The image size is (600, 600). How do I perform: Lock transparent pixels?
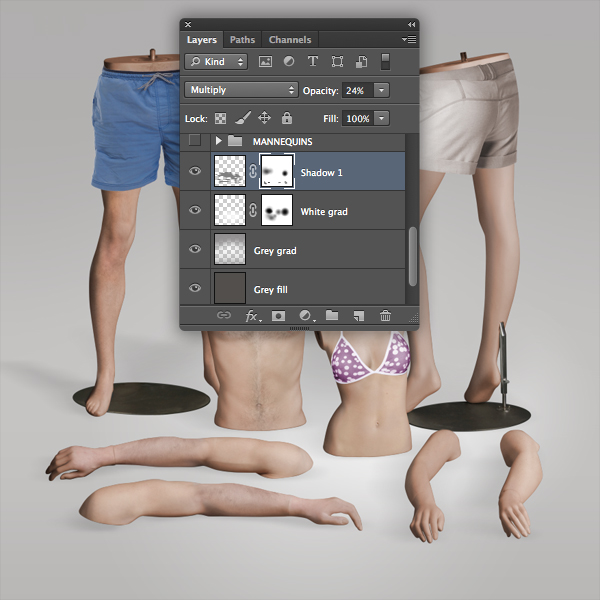click(220, 118)
